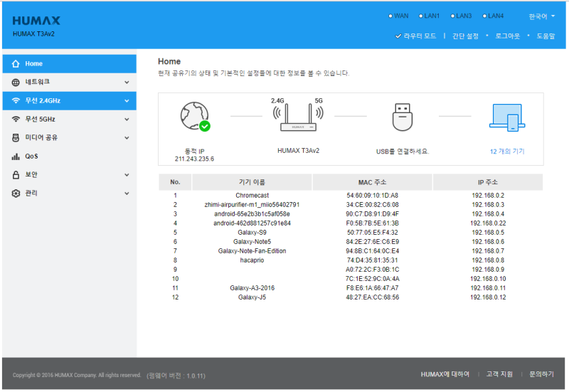Click the connected devices icon
This screenshot has width=569, height=392.
pyautogui.click(x=506, y=117)
